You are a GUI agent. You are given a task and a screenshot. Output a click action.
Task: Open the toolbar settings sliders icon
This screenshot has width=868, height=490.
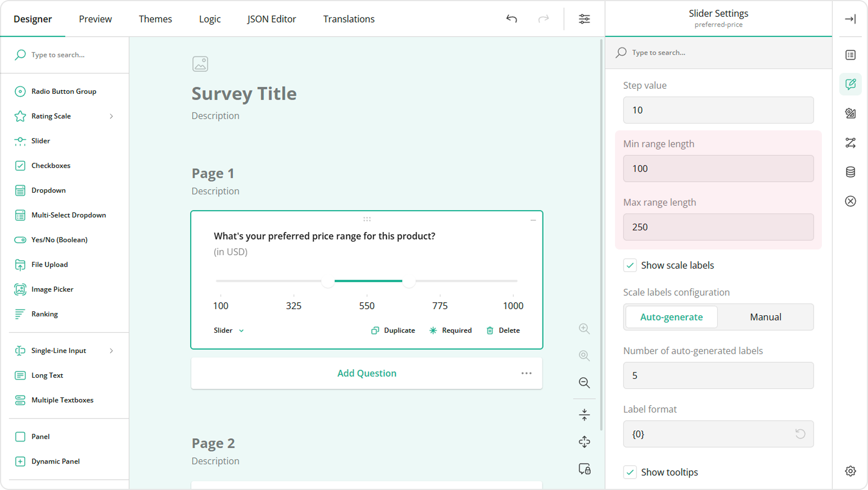[584, 19]
